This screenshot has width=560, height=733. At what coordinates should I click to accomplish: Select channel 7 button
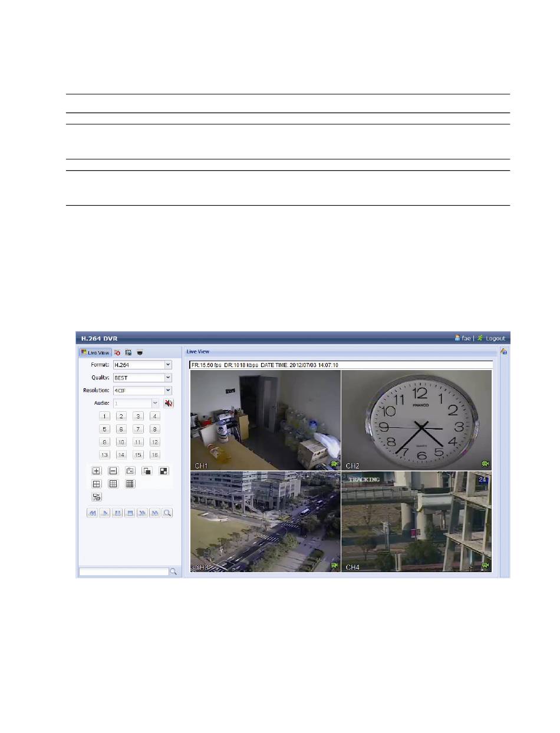point(138,429)
